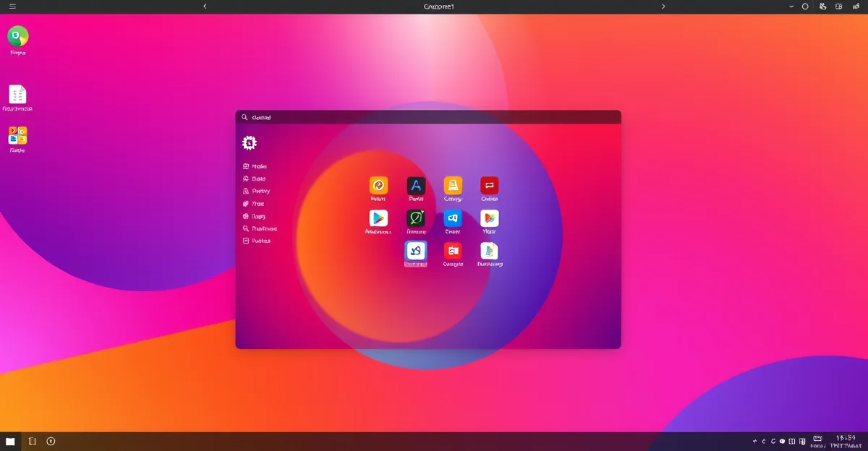The image size is (868, 451).
Task: Launch the dark app with blue letter A
Action: 416,185
